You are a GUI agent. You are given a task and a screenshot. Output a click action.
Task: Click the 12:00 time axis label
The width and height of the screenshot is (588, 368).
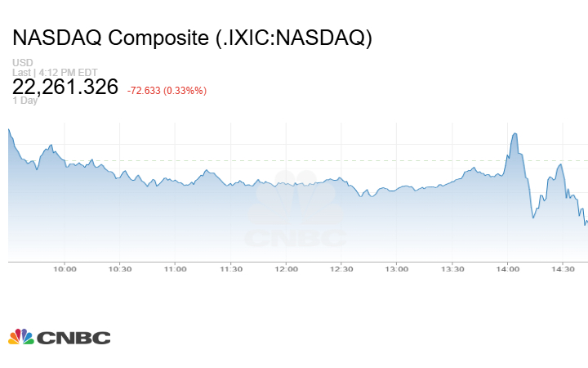pos(286,268)
